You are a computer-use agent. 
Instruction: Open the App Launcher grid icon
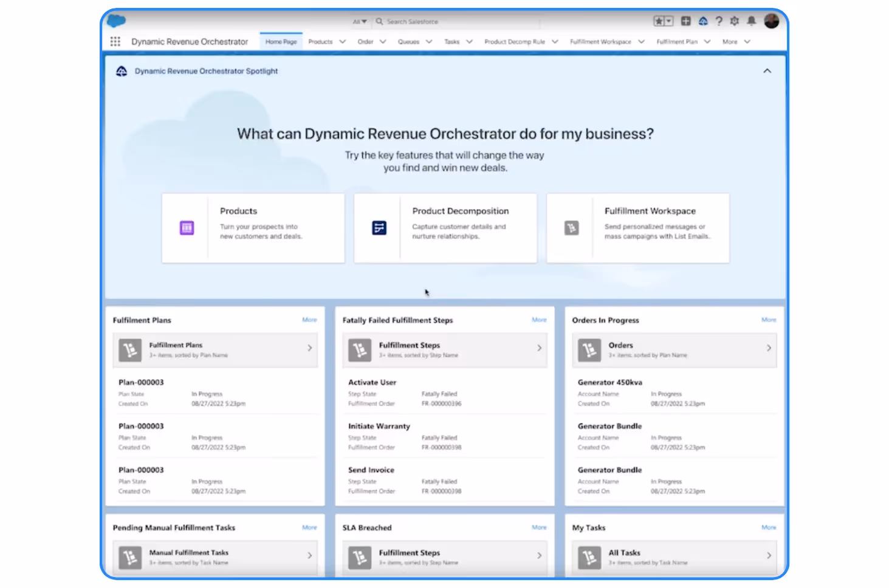(115, 42)
